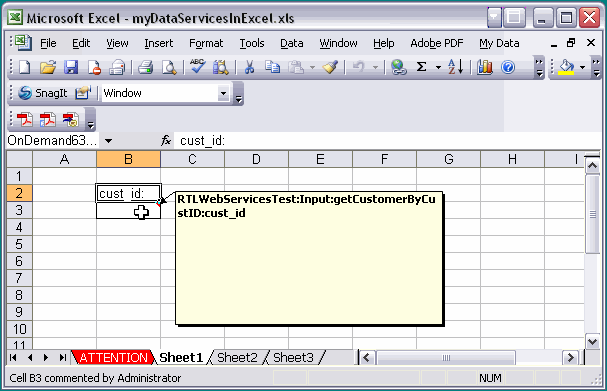The width and height of the screenshot is (607, 391).
Task: Click the E-mail toolbar icon
Action: (x=117, y=67)
